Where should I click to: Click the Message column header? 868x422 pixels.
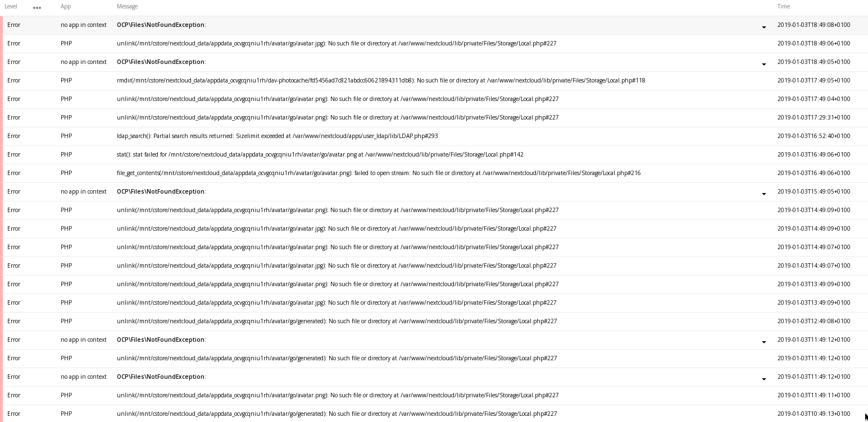tap(126, 6)
